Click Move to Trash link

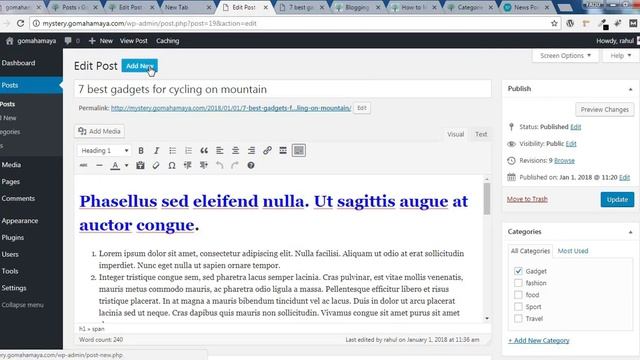[x=527, y=199]
